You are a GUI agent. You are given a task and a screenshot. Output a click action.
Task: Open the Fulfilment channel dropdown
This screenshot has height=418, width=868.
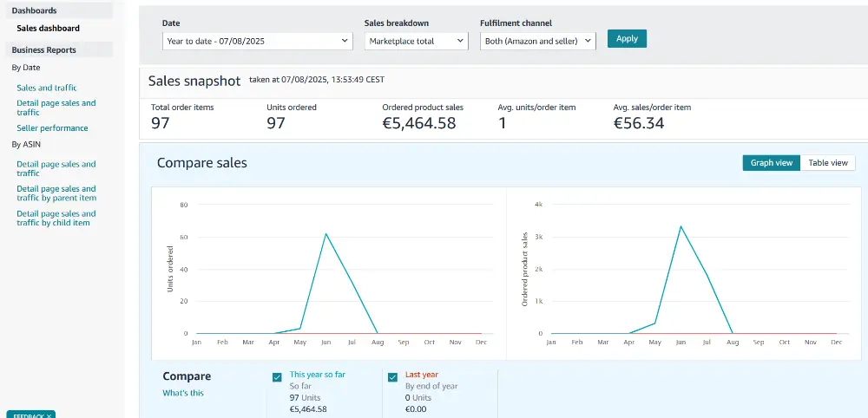click(x=538, y=41)
